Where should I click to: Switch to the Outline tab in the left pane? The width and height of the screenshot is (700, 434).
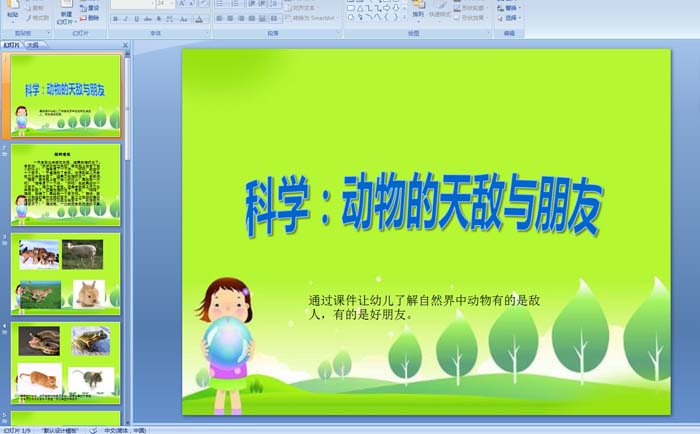tap(33, 45)
